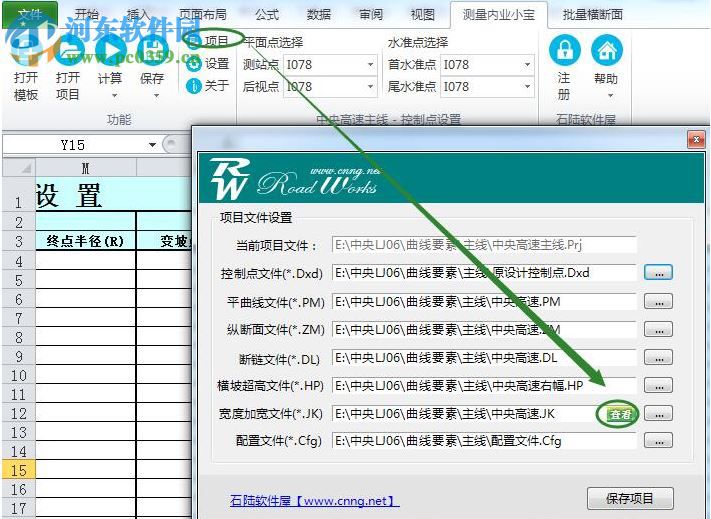Switch to the 审阅 ribbon tab
The width and height of the screenshot is (711, 519).
point(371,15)
